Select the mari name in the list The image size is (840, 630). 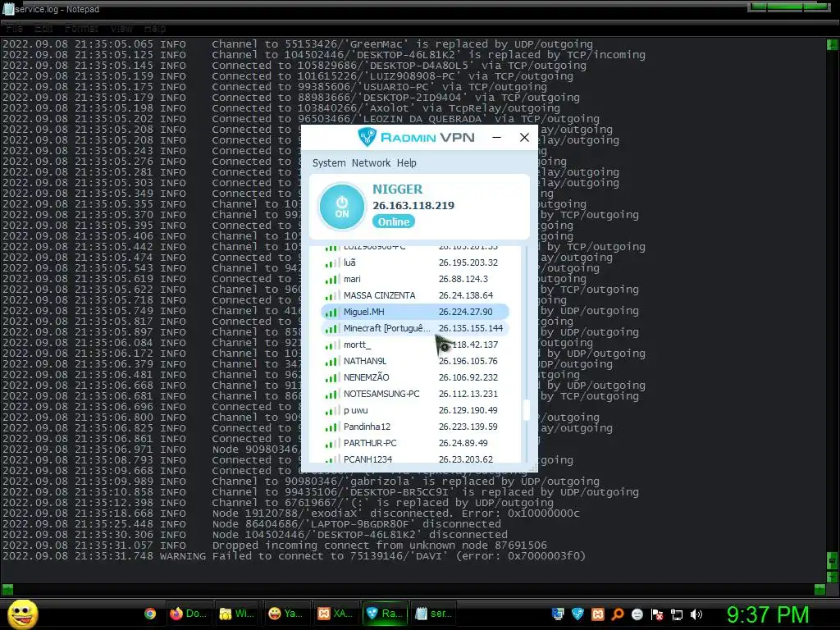coord(352,279)
